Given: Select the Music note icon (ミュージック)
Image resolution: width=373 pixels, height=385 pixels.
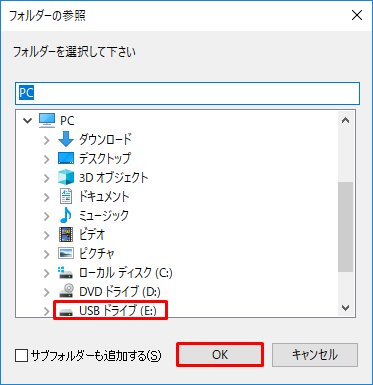Looking at the screenshot, I should pos(66,215).
